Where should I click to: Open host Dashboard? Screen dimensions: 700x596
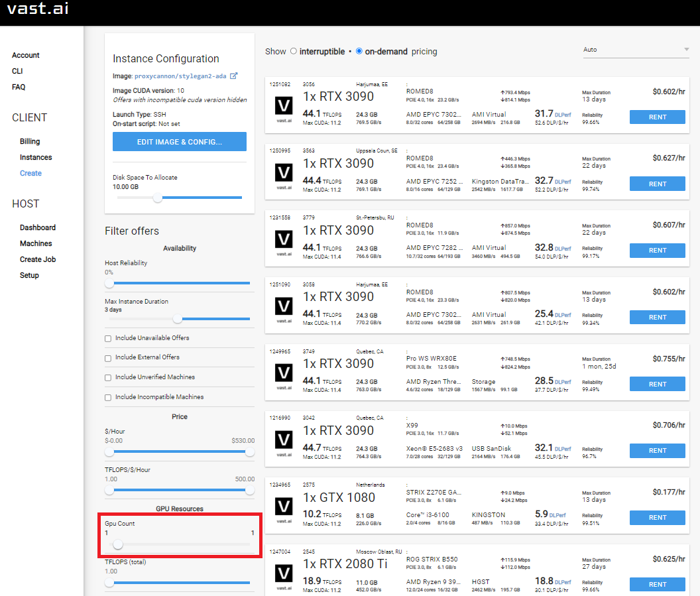[38, 227]
